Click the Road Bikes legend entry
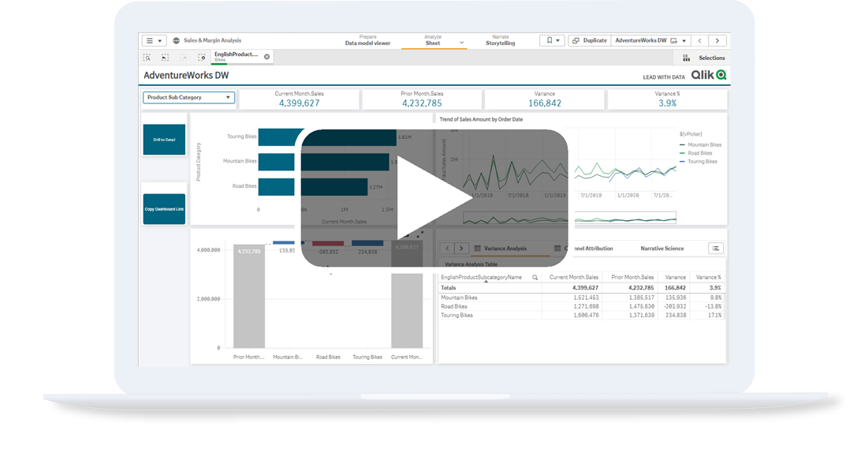This screenshot has width=868, height=468. [696, 153]
